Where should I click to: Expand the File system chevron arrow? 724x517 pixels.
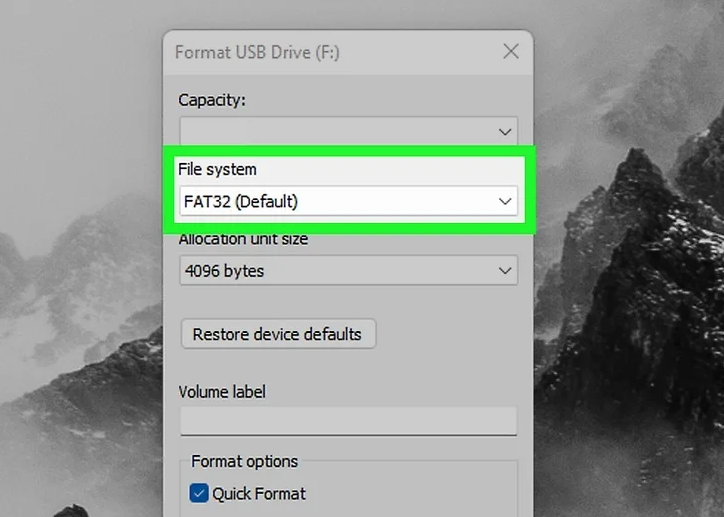(505, 201)
